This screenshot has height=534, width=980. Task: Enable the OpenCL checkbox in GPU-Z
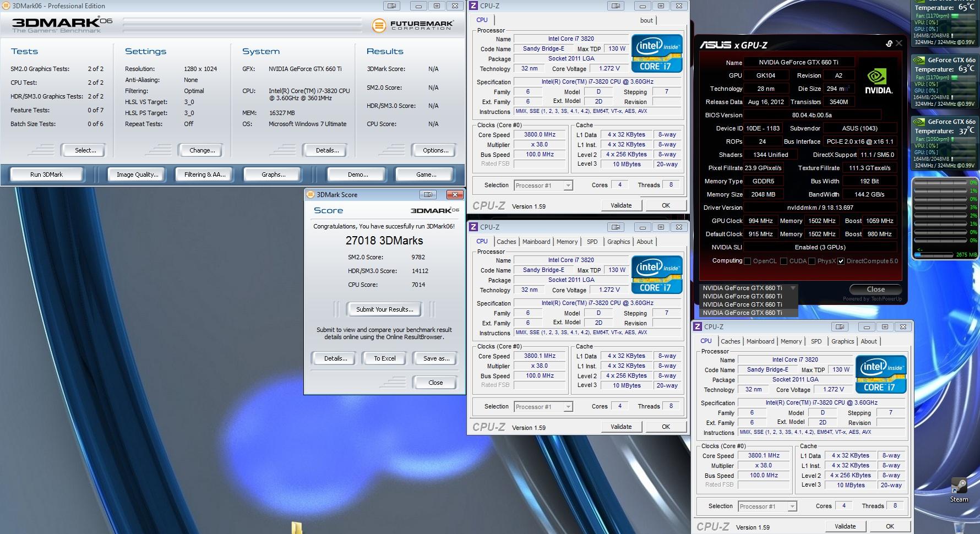(x=747, y=261)
